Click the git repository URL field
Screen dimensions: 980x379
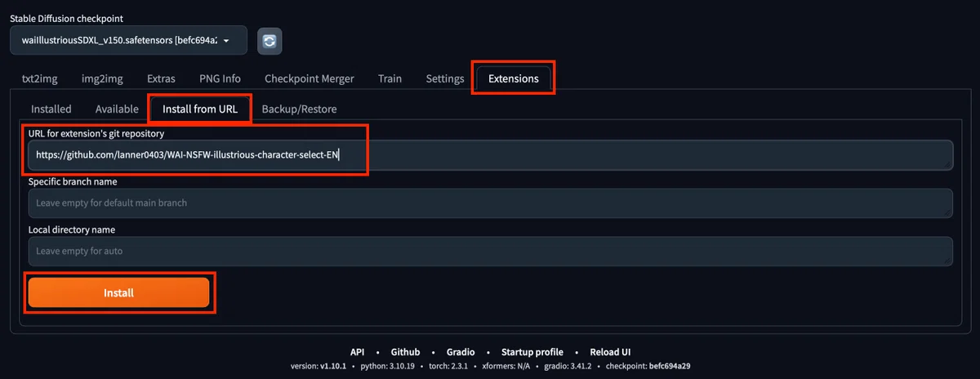pyautogui.click(x=490, y=154)
